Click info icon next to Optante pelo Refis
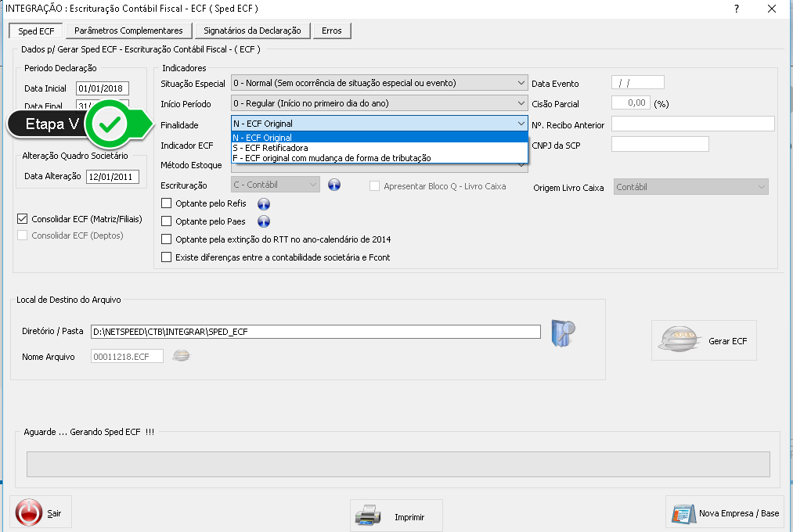The height and width of the screenshot is (532, 793). pos(263,203)
